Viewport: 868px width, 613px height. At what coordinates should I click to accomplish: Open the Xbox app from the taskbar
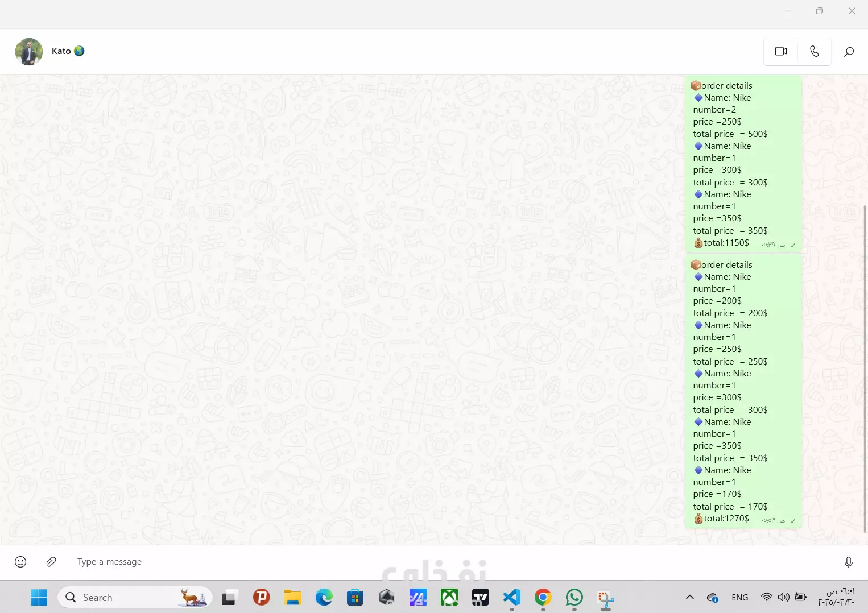coord(449,597)
